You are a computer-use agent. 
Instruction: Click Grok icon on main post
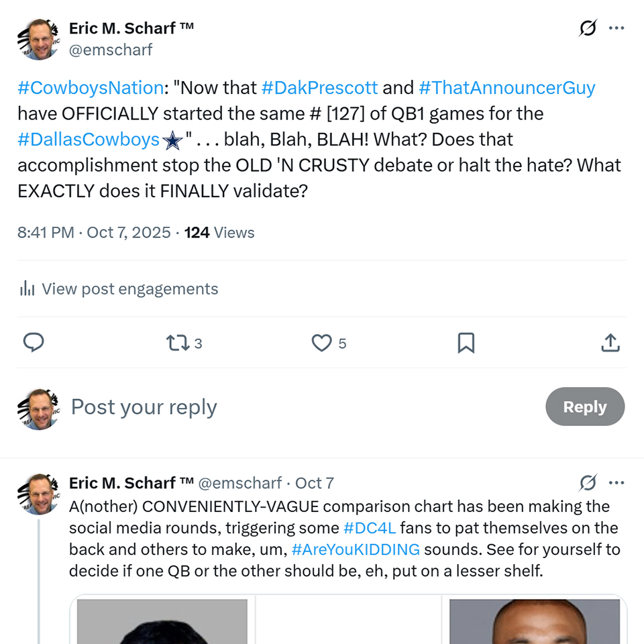pyautogui.click(x=588, y=28)
